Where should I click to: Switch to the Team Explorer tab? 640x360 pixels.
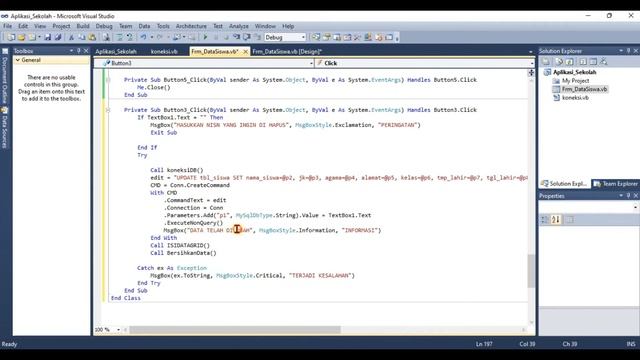click(616, 184)
